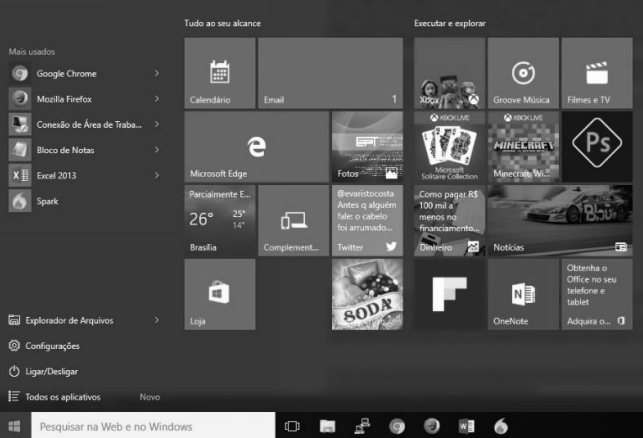Open the Fotos tile
Image resolution: width=643 pixels, height=438 pixels.
(x=367, y=146)
